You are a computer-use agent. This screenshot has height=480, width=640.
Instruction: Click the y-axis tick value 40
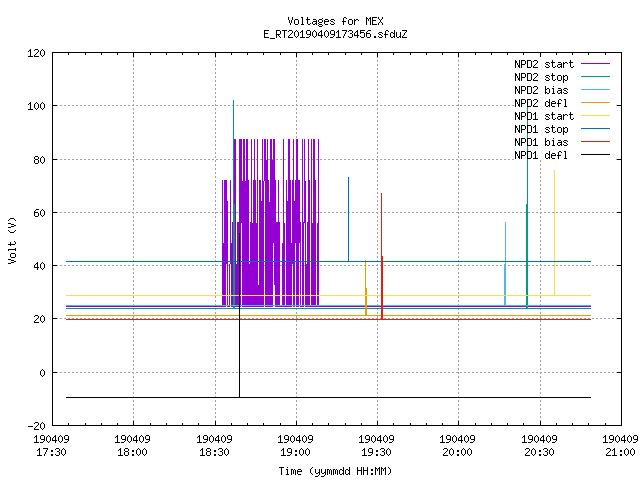point(40,266)
